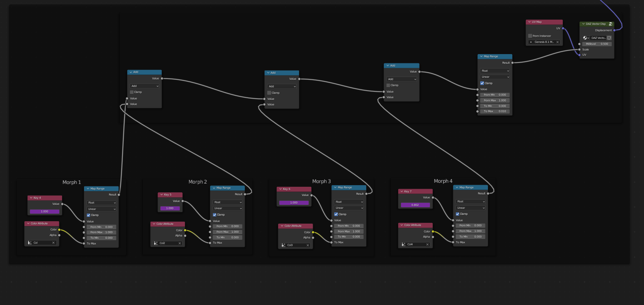644x305 pixels.
Task: Open the Add operation dropdown on the leftmost Add node
Action: pyautogui.click(x=144, y=86)
